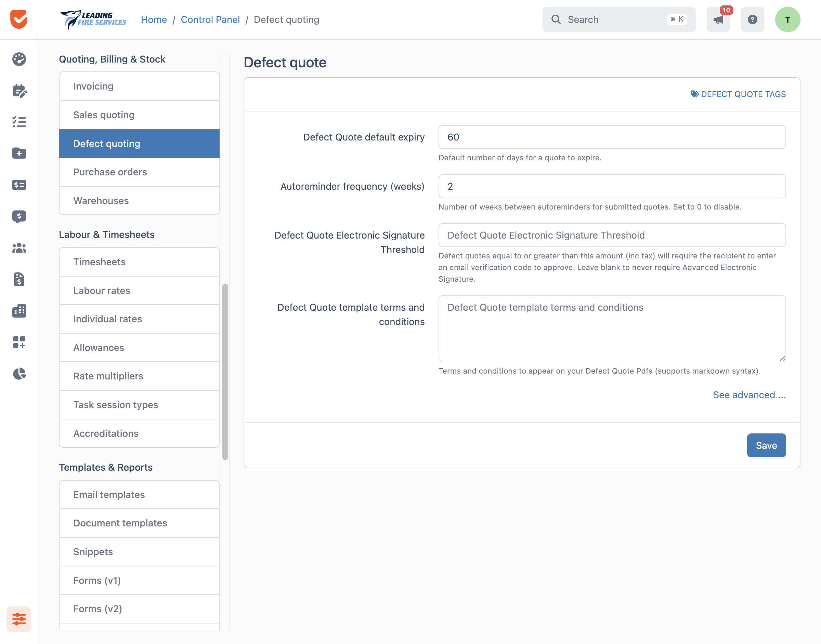Open the pie chart reports icon
The width and height of the screenshot is (821, 644).
pos(19,374)
